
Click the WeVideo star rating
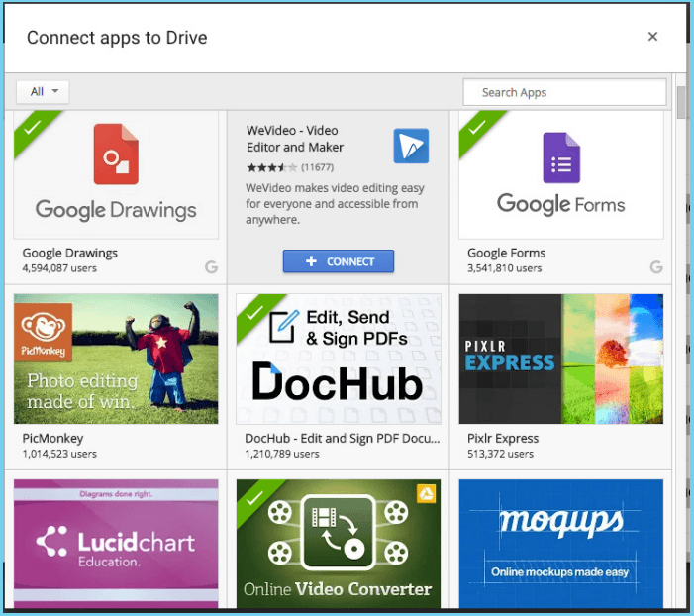(271, 167)
